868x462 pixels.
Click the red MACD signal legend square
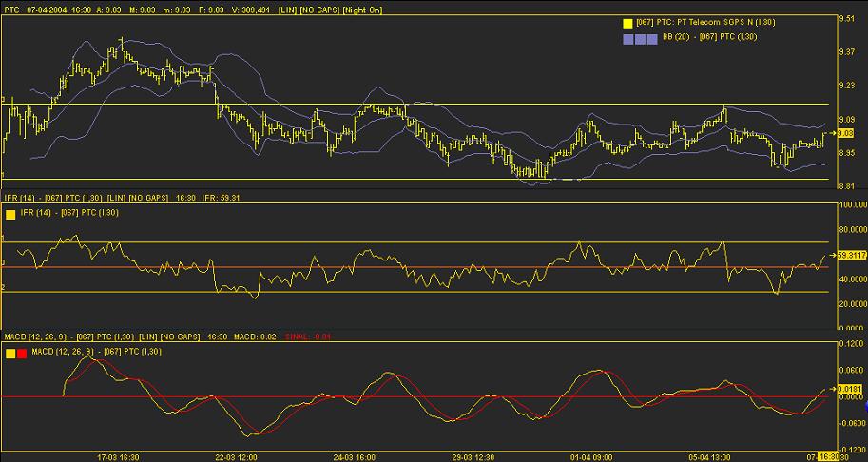[x=22, y=354]
